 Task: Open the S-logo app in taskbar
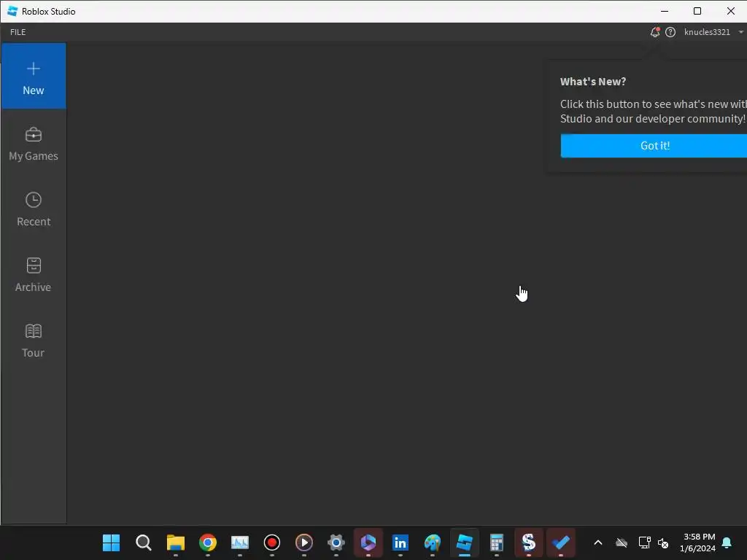point(528,542)
